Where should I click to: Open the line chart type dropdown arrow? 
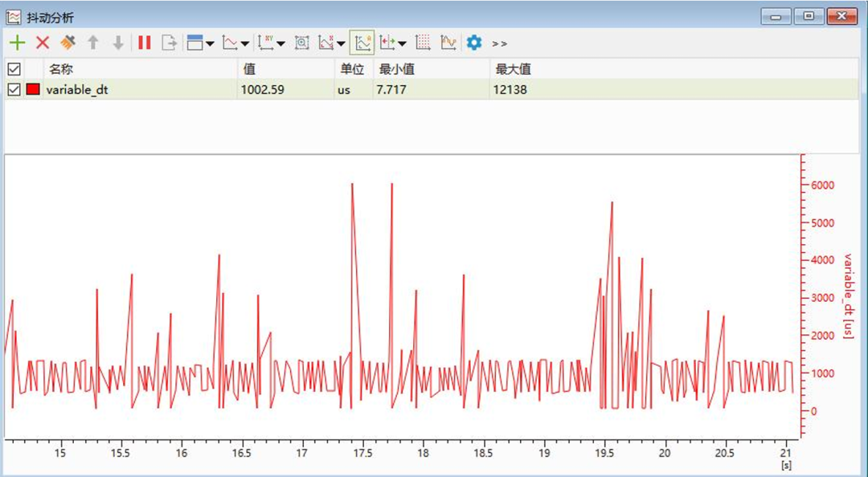tap(244, 43)
